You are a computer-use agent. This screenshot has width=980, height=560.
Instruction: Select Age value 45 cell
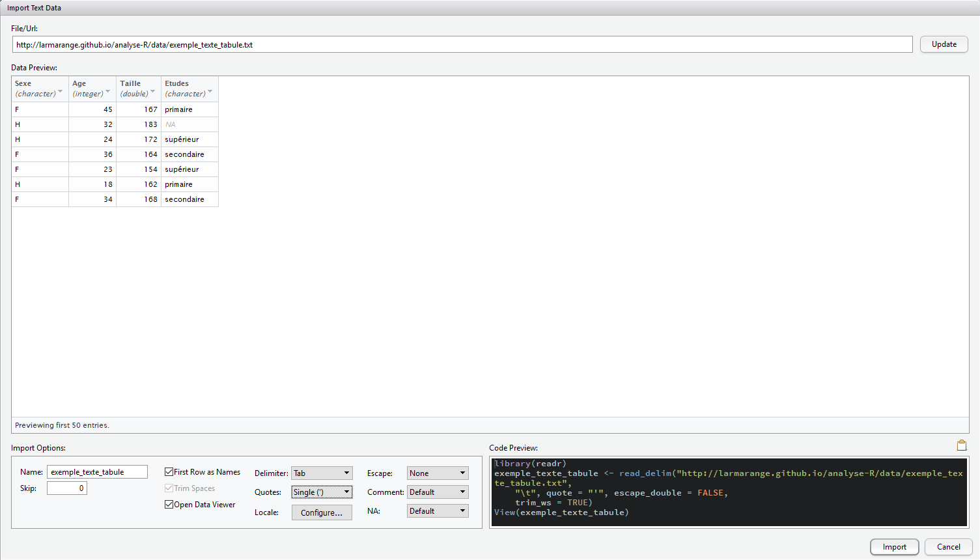[92, 109]
